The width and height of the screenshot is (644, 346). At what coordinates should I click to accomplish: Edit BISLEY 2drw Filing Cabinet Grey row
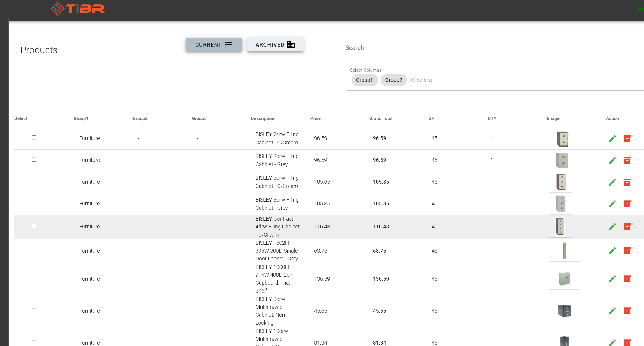612,160
